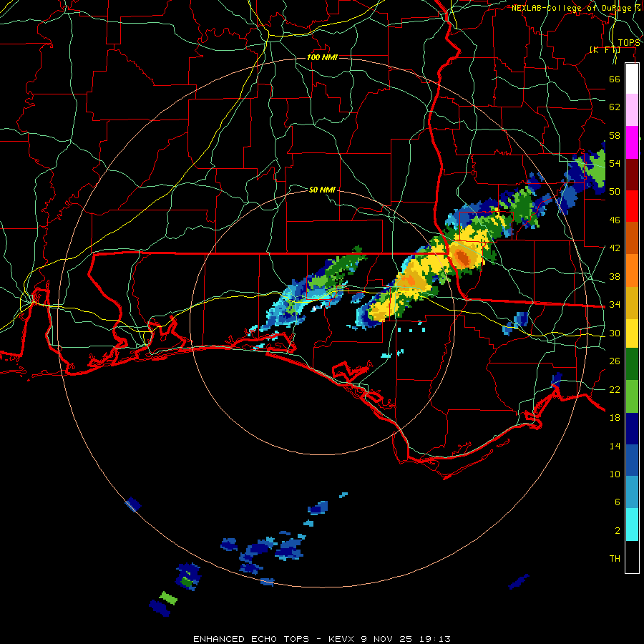Click the black TH threshold swatch
The width and height of the screenshot is (644, 644).
[x=632, y=557]
